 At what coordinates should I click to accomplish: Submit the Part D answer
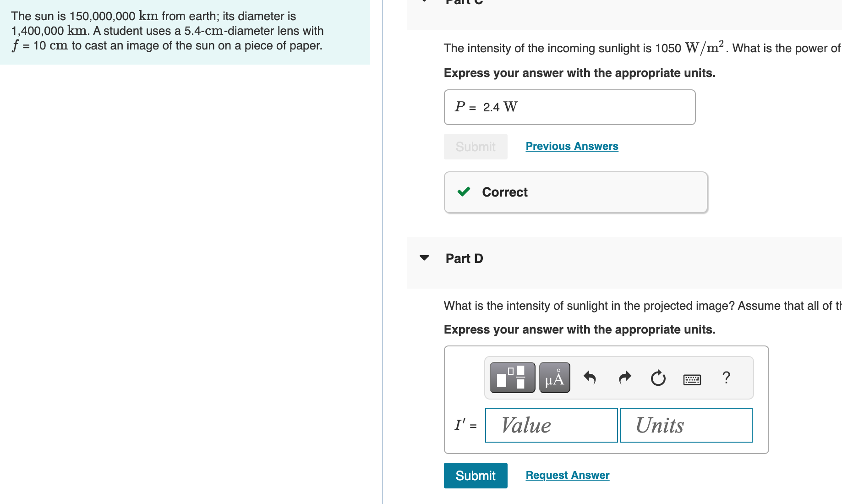475,475
